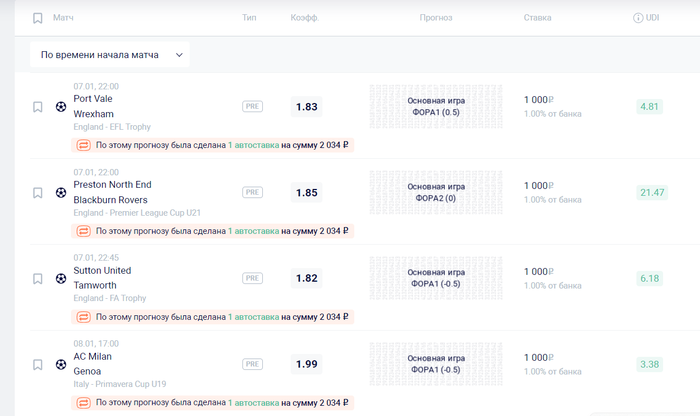700x416 pixels.
Task: Bookmark the AC Milan vs Genoa match
Action: 38,365
